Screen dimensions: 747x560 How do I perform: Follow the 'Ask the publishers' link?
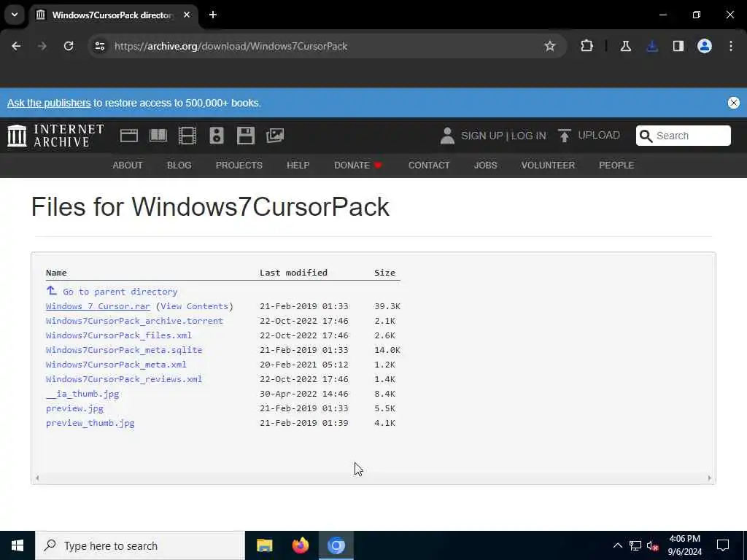49,103
